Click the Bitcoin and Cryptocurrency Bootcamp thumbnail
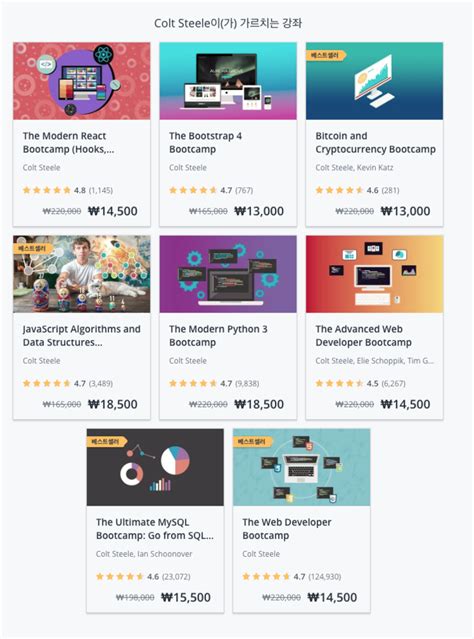This screenshot has width=474, height=639. point(374,81)
